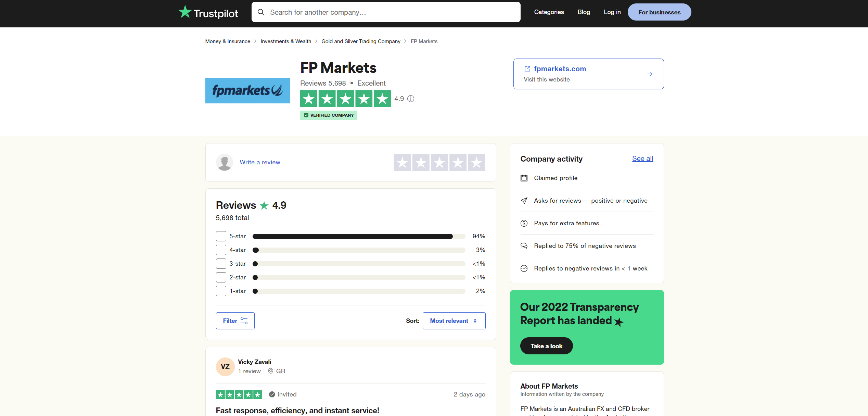
Task: Open the Most relevant sort dropdown
Action: [x=454, y=320]
